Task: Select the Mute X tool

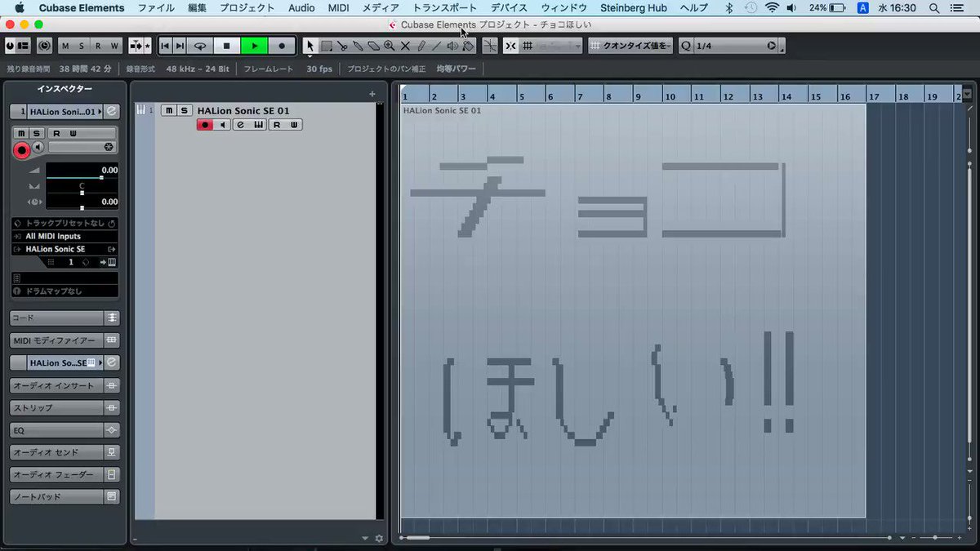Action: [405, 47]
